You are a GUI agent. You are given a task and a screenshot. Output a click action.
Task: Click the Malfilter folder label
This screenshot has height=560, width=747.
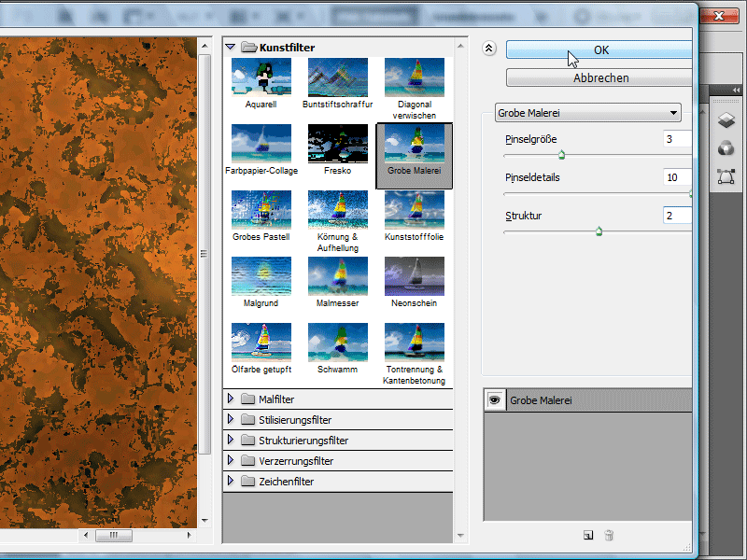coord(276,399)
